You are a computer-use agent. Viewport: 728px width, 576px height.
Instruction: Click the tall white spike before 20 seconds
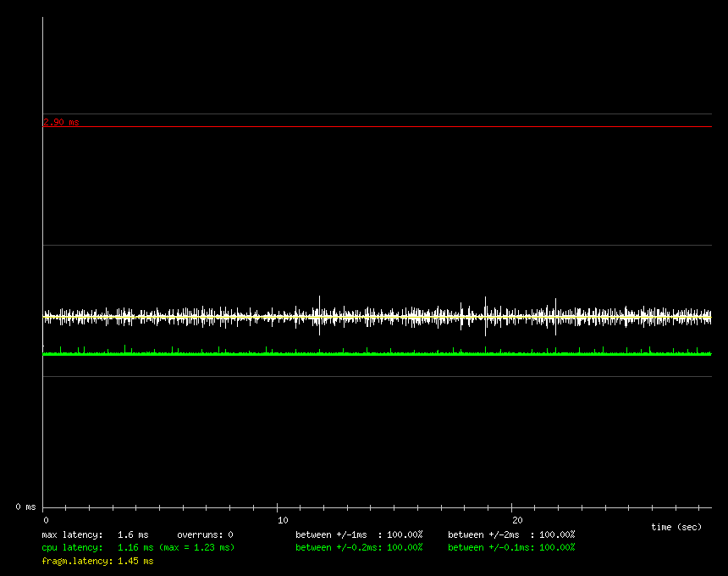tap(485, 305)
